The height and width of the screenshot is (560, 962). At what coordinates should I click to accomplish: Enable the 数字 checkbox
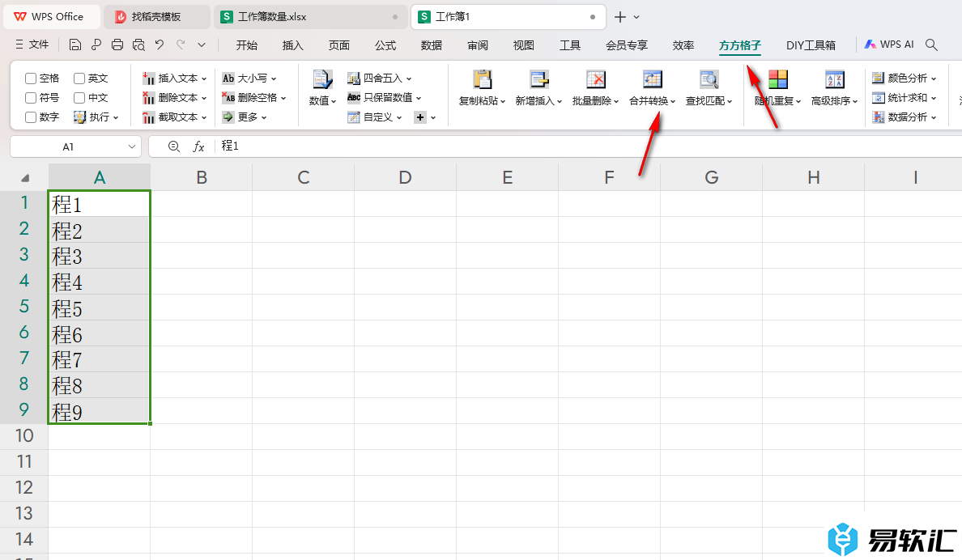pyautogui.click(x=31, y=117)
